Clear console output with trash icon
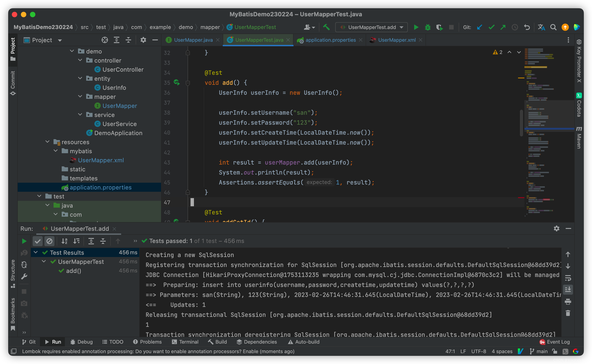Viewport: 592px width, 364px height. pyautogui.click(x=568, y=313)
